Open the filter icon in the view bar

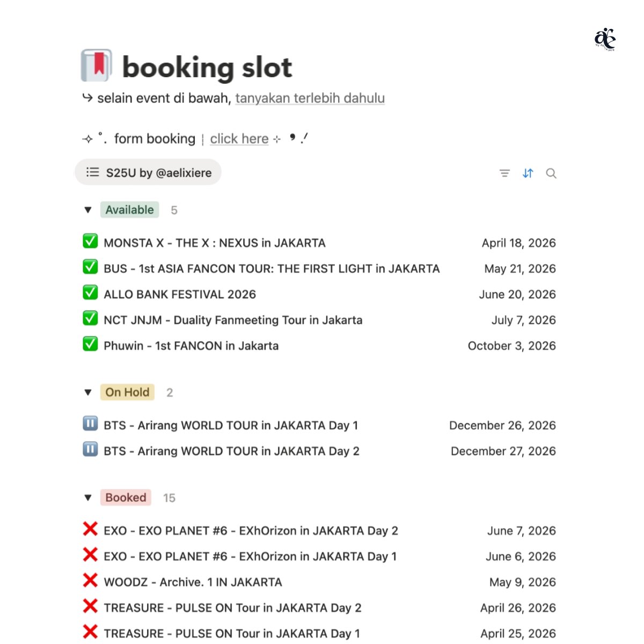[504, 173]
